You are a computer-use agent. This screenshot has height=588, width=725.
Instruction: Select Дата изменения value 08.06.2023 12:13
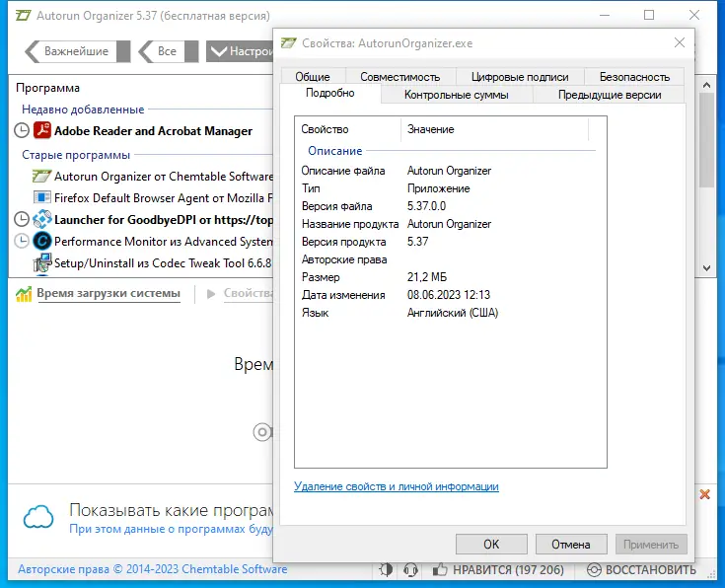[x=449, y=295]
